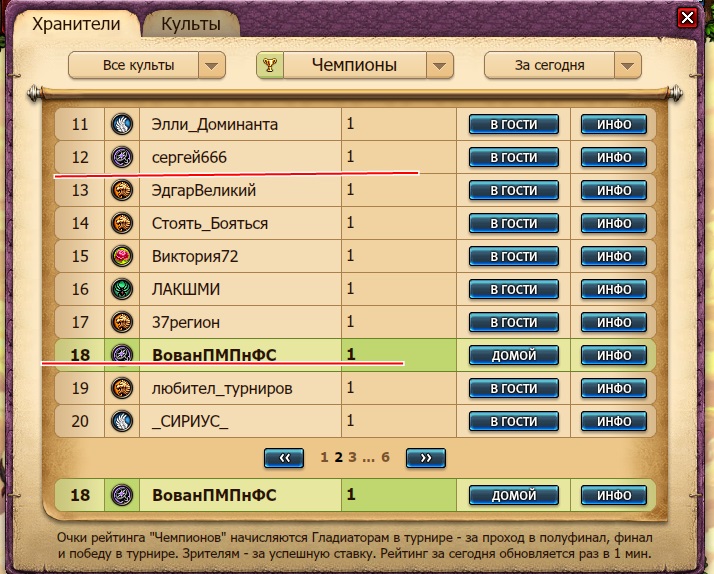Click the lion emblem beside ЭдгарВеликий

[x=122, y=190]
